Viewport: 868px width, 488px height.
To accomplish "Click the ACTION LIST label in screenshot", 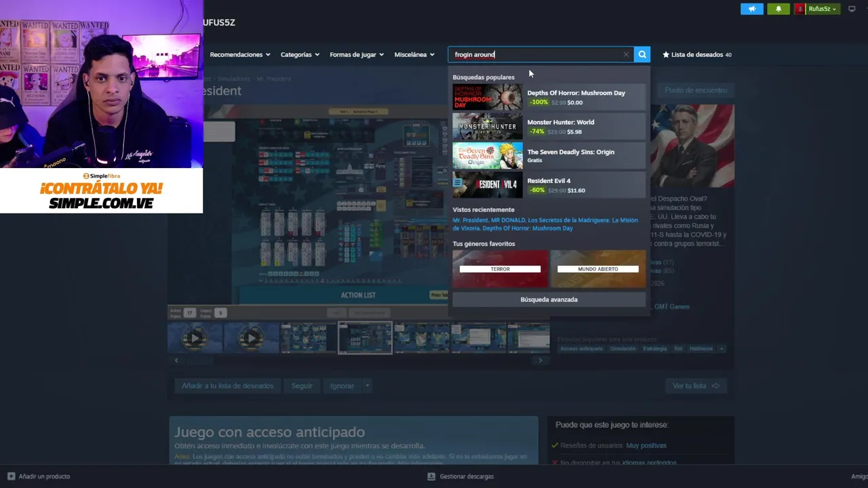I will tap(358, 295).
